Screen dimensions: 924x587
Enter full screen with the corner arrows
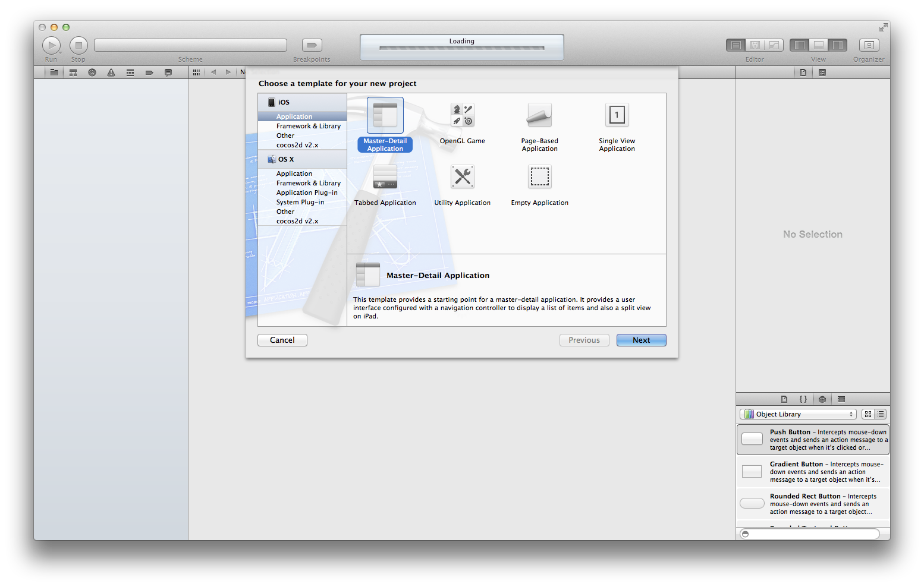tap(883, 27)
